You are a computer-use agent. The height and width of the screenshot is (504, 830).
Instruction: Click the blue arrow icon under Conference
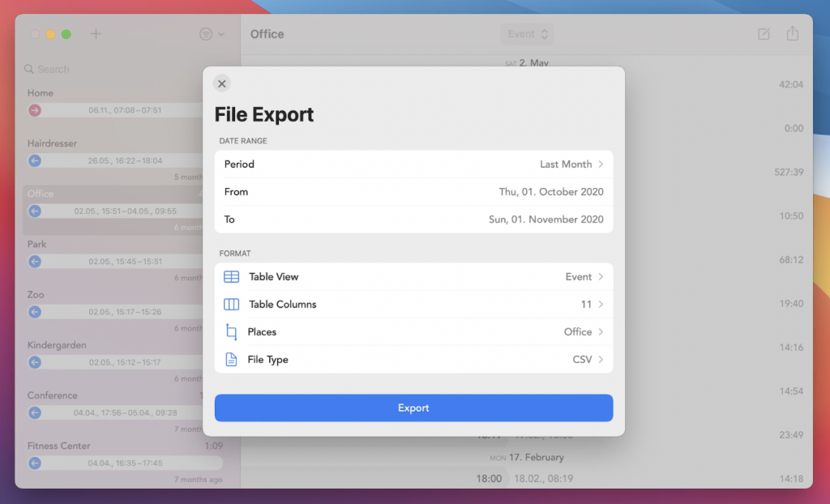(35, 412)
